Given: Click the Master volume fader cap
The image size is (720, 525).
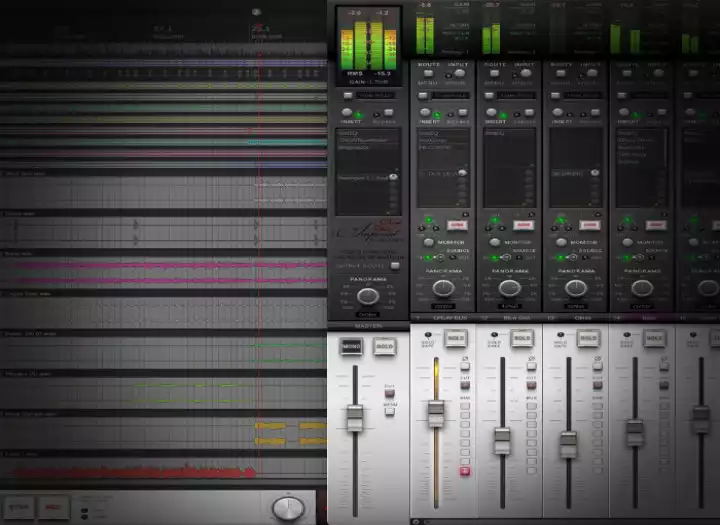Looking at the screenshot, I should pos(354,418).
